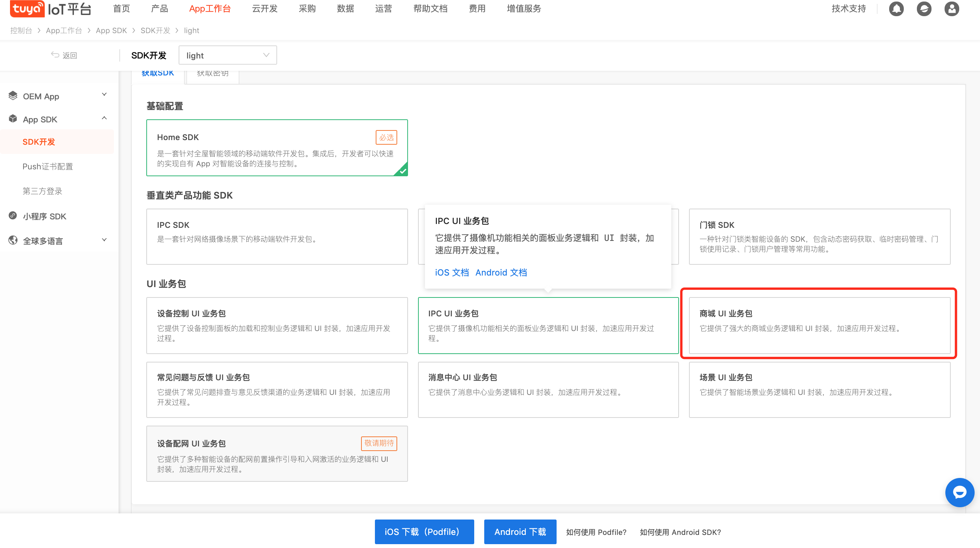Click the Android 下载 button

coord(520,532)
